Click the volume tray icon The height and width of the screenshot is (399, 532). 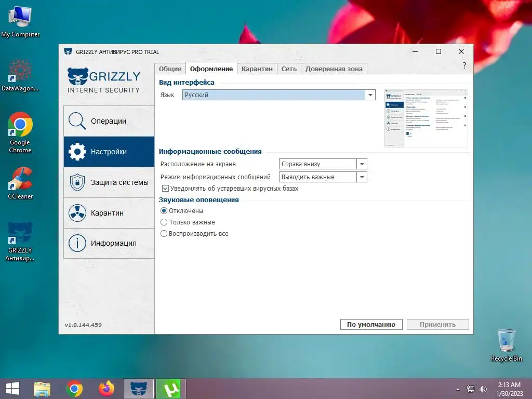click(483, 389)
